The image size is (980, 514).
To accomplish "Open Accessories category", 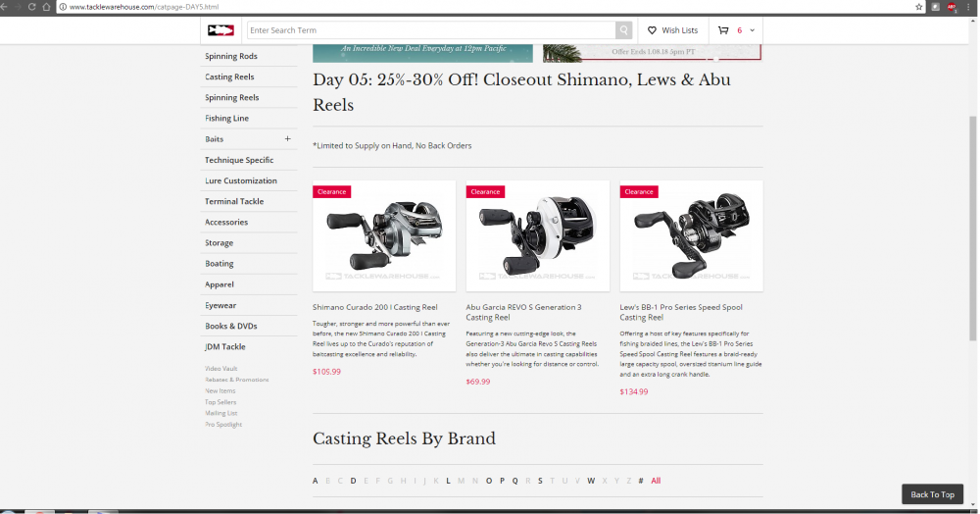I will 226,222.
